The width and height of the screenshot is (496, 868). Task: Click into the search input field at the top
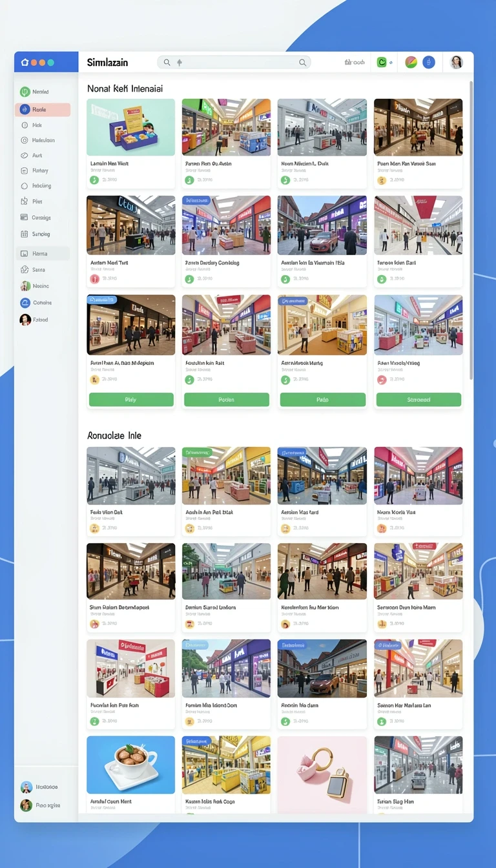(x=234, y=63)
